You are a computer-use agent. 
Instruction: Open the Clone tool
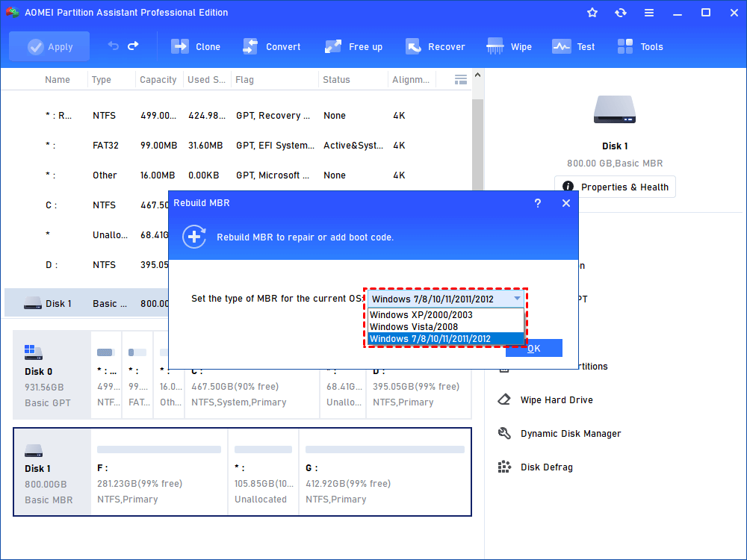[x=195, y=46]
